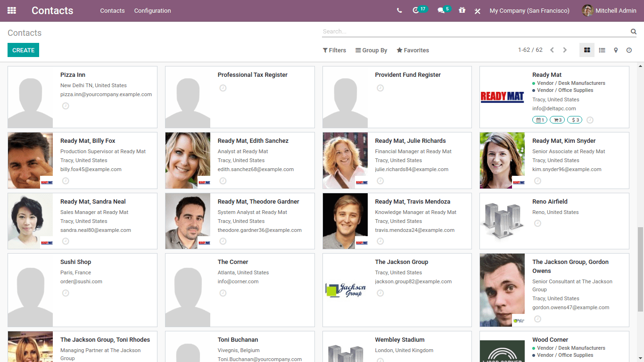Click email pizza.inn@yourcompany.example.com
The height and width of the screenshot is (362, 644).
point(106,94)
